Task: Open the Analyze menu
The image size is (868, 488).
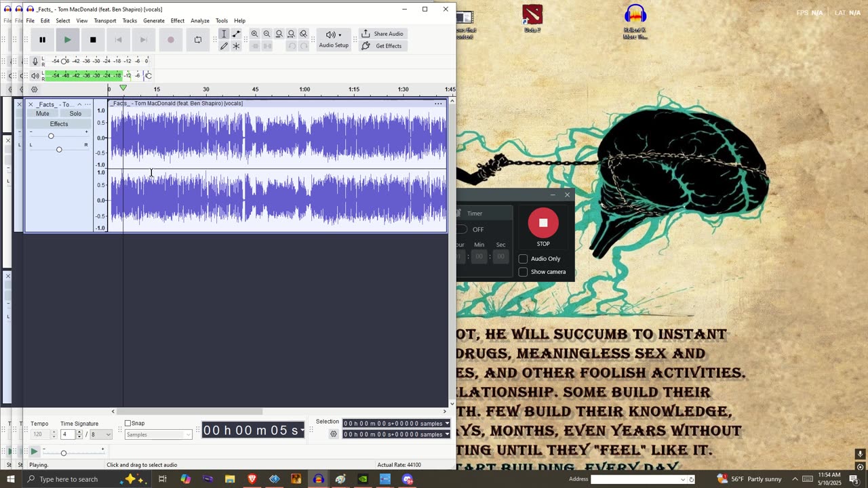Action: (200, 20)
